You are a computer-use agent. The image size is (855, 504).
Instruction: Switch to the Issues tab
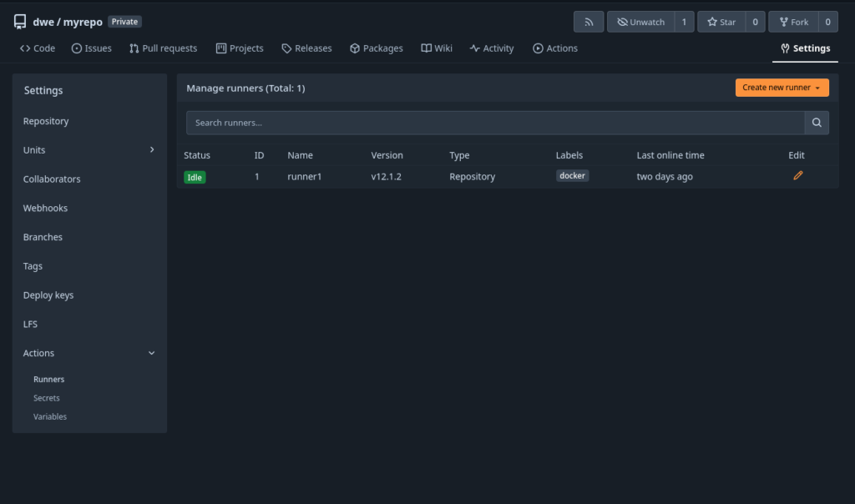pyautogui.click(x=92, y=48)
